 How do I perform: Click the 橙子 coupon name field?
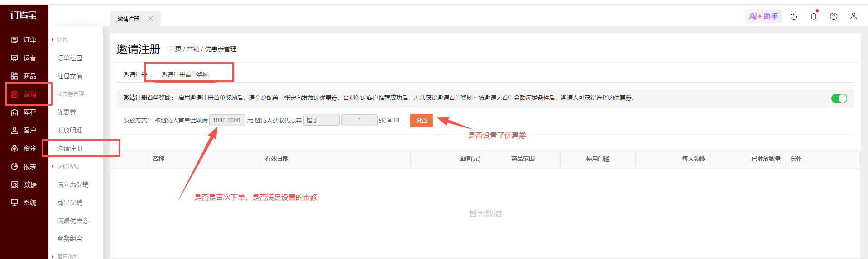[x=321, y=120]
